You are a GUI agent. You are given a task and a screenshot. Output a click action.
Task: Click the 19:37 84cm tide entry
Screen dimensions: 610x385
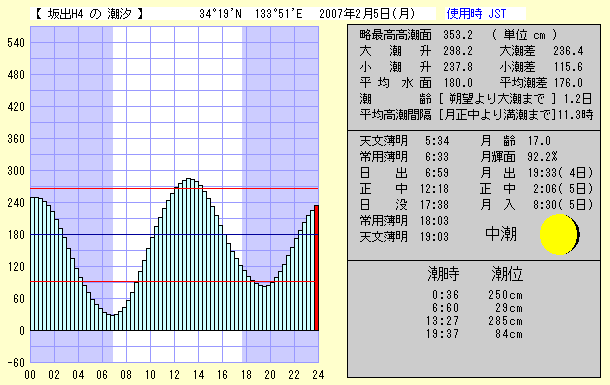tap(477, 334)
